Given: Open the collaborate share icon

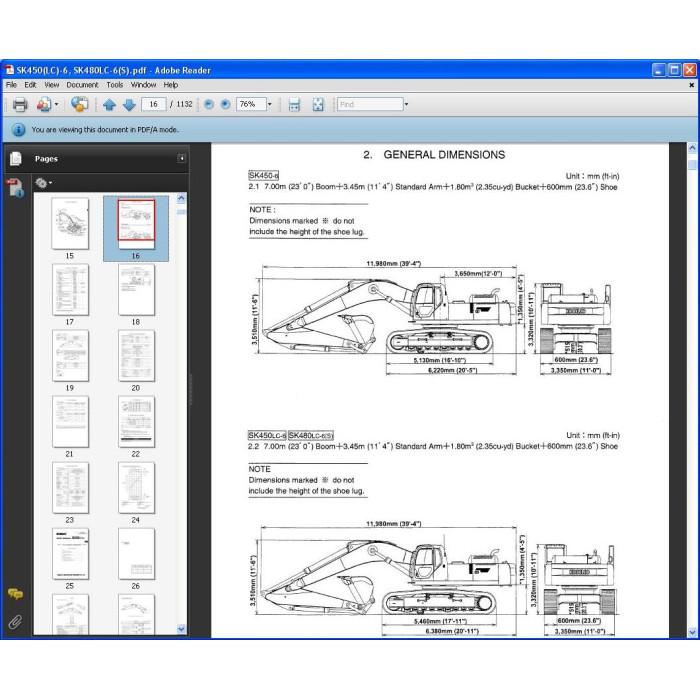Looking at the screenshot, I should tap(79, 104).
